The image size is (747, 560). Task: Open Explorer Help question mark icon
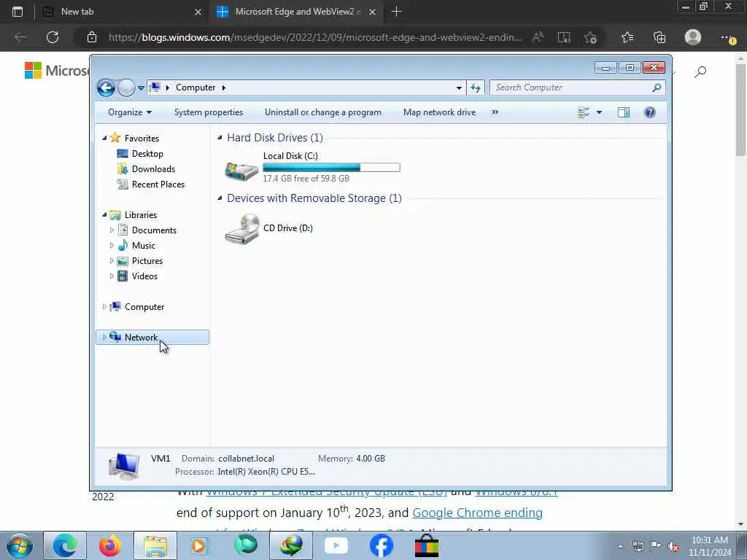[x=650, y=112]
